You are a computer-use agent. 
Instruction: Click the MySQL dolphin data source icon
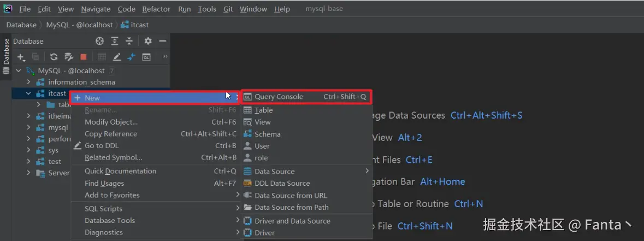(31, 70)
